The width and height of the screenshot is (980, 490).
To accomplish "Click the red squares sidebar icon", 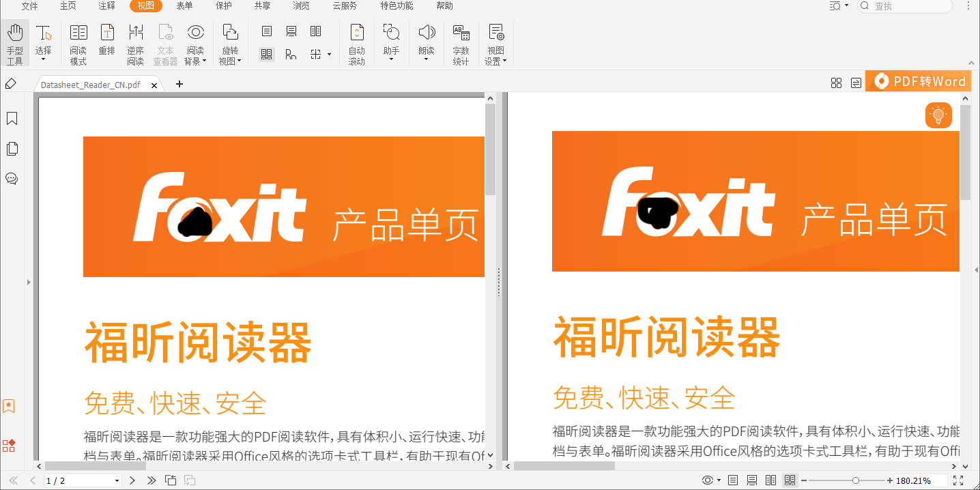I will pos(9,446).
